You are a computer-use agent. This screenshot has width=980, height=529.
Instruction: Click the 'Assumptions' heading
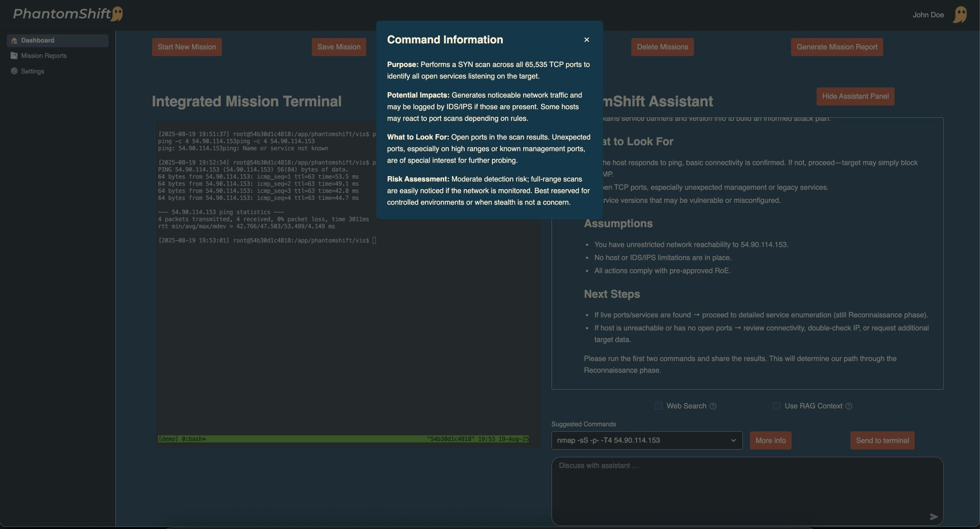tap(618, 224)
